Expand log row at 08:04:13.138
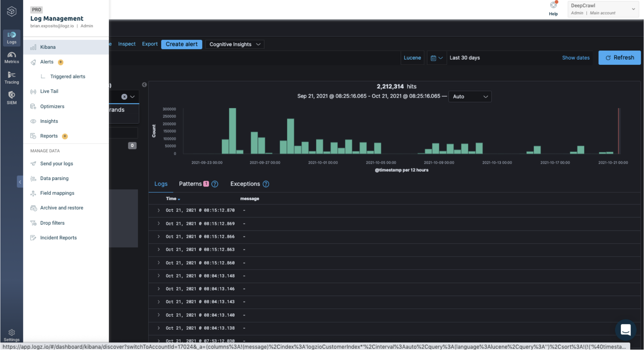This screenshot has width=644, height=351. (159, 328)
